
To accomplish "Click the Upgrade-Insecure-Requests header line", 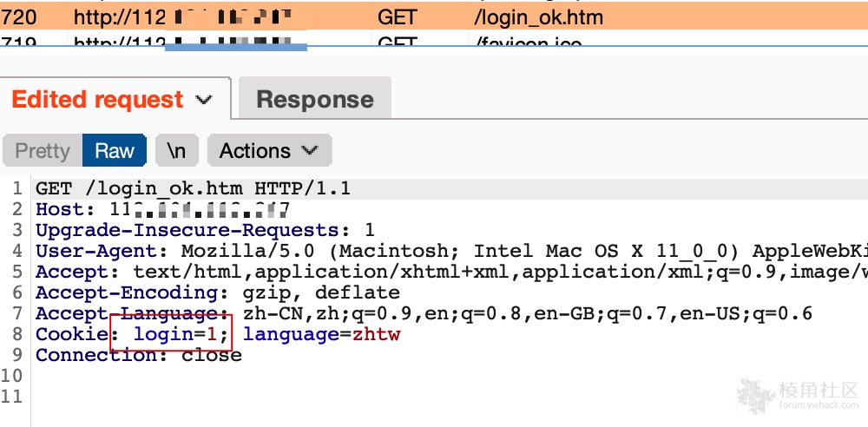I will [205, 230].
